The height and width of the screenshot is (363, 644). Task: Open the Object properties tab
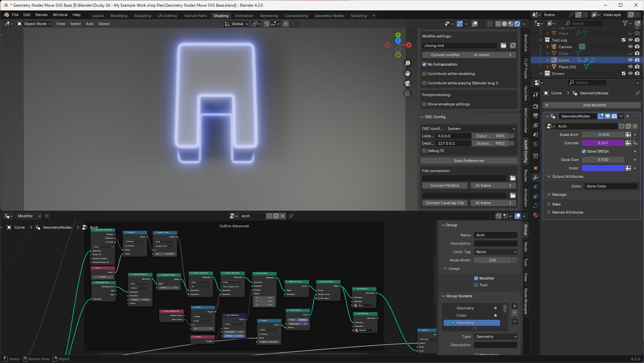point(536,168)
